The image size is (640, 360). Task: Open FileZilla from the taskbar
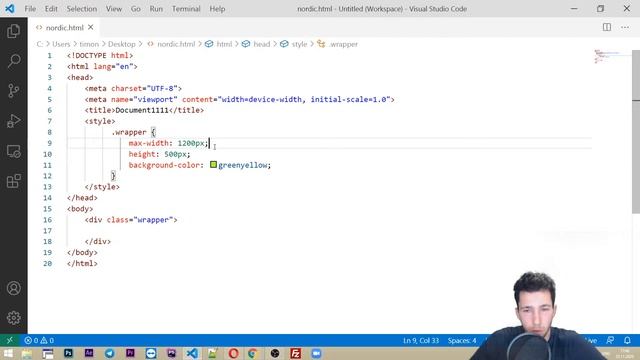click(x=296, y=353)
